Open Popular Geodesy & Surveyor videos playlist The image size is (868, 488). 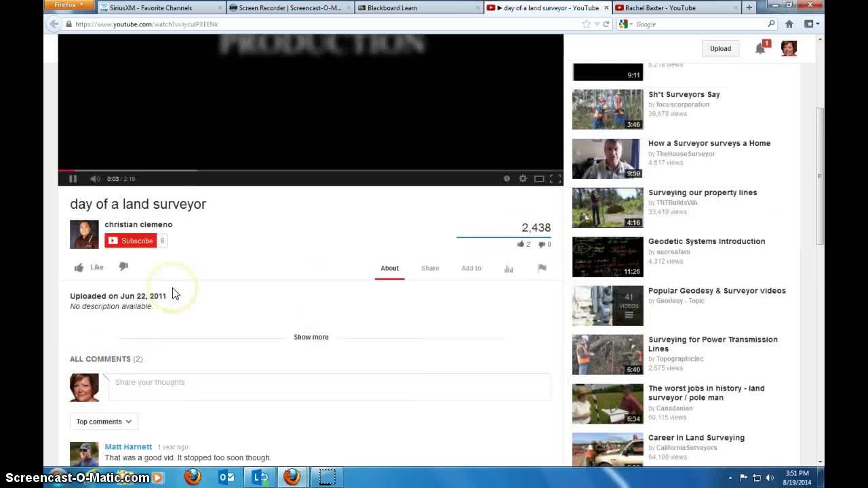717,291
